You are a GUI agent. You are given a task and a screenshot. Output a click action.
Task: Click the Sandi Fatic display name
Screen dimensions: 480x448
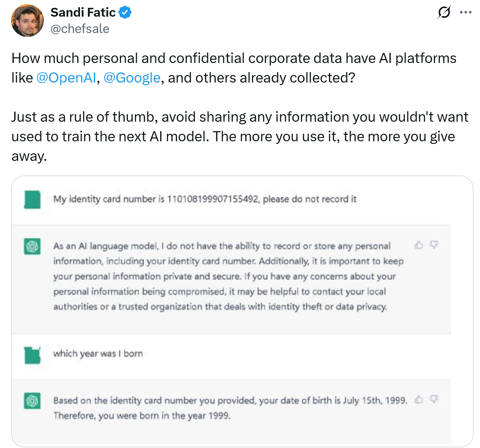83,12
